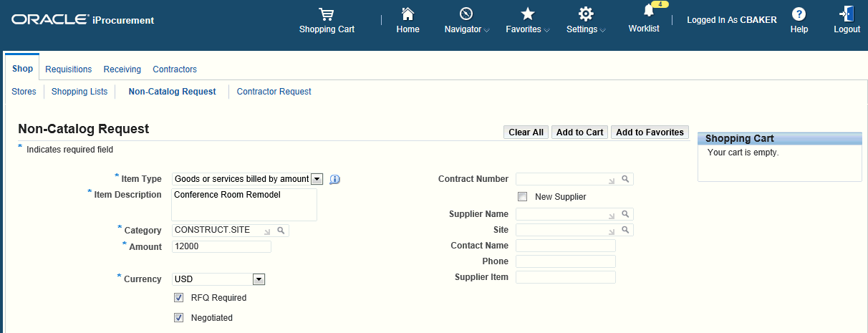This screenshot has width=868, height=333.
Task: Click the 'Your cart is empty.' message
Action: 743,153
